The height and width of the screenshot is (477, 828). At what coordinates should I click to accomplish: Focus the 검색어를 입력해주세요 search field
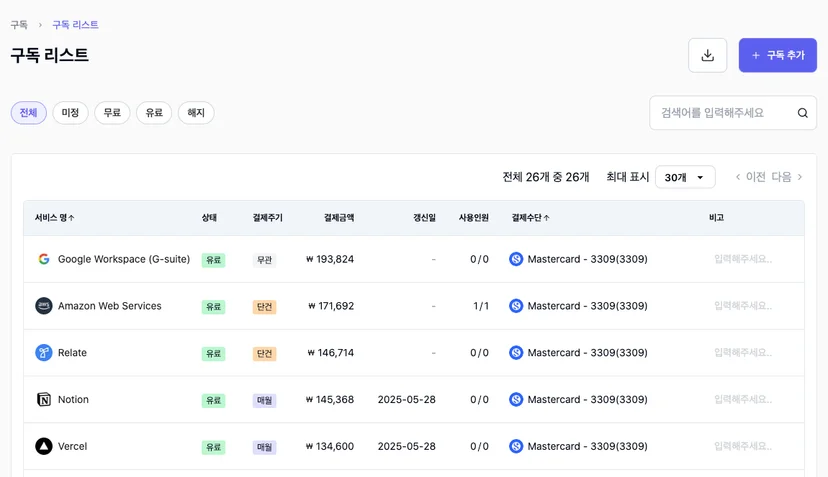(x=733, y=113)
